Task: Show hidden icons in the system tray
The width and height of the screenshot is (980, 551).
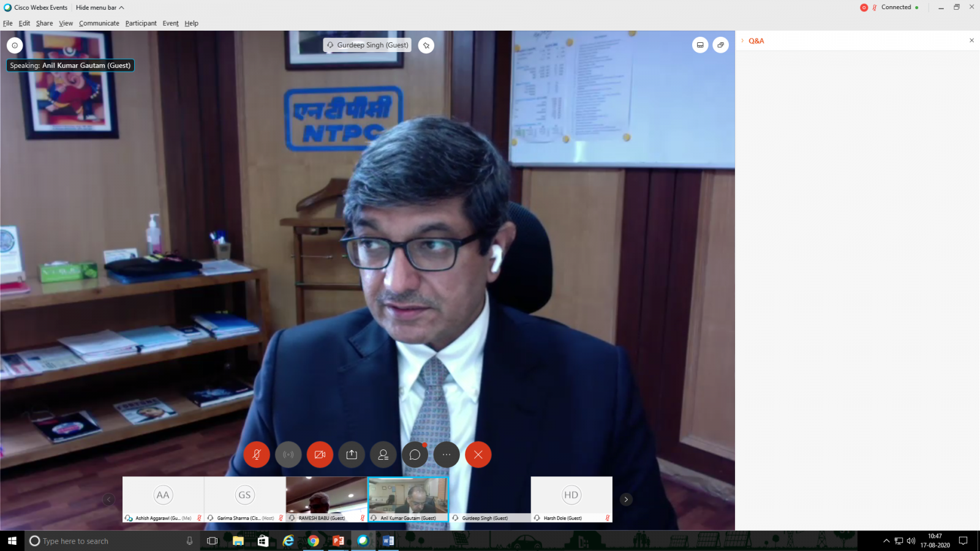Action: tap(886, 541)
